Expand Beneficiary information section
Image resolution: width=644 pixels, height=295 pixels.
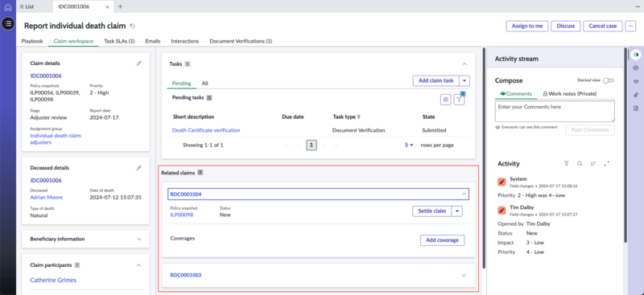138,239
